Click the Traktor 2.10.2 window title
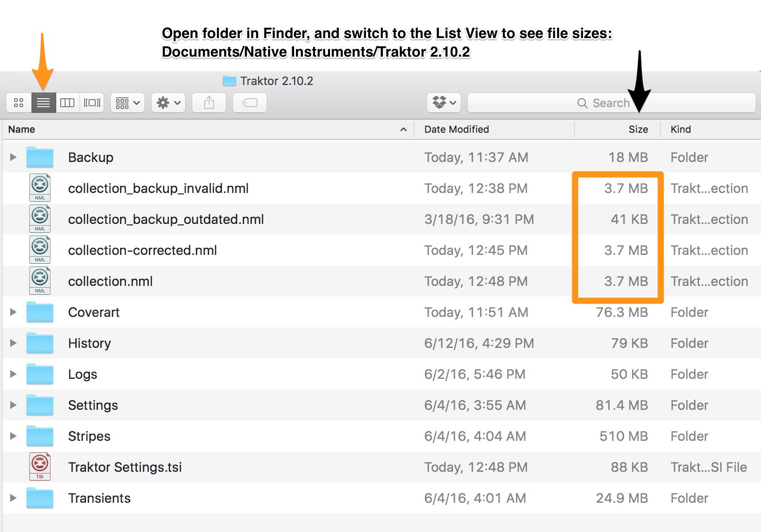This screenshot has height=532, width=761. click(x=276, y=81)
